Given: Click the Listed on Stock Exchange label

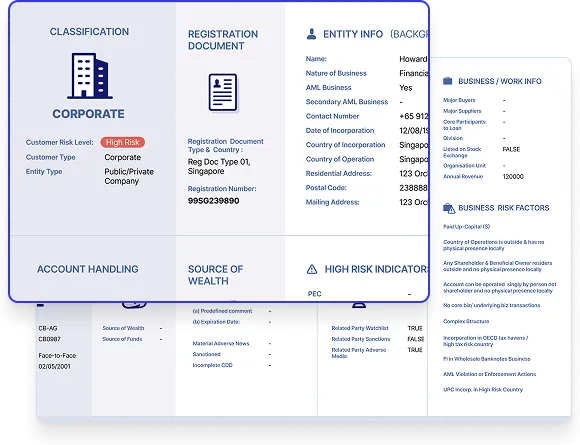Looking at the screenshot, I should (462, 152).
